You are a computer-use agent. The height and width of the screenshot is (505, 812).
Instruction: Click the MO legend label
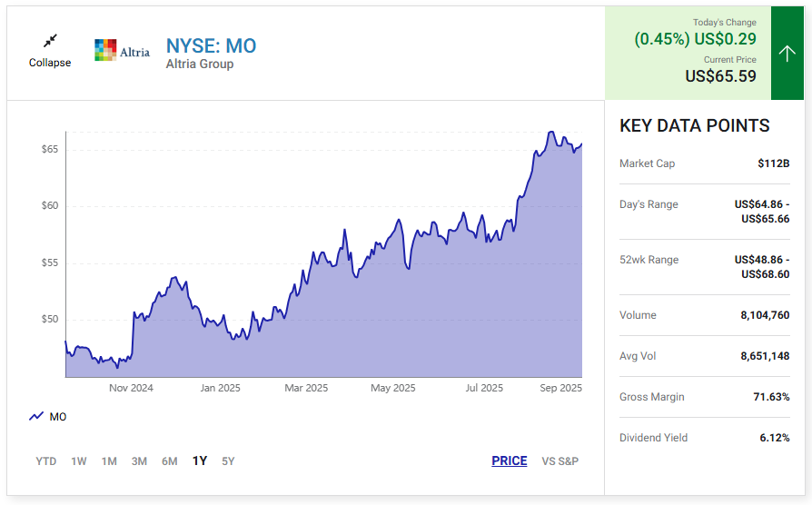(58, 417)
